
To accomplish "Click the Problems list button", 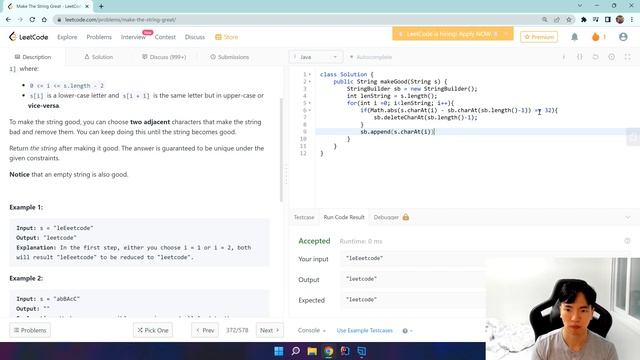I will (30, 330).
